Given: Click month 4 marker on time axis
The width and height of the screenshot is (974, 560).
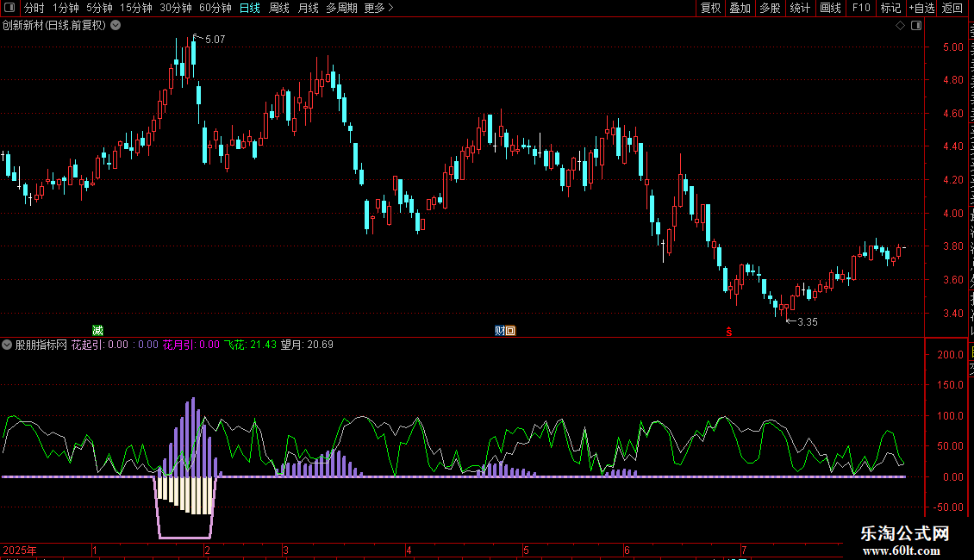Looking at the screenshot, I should coord(408,550).
